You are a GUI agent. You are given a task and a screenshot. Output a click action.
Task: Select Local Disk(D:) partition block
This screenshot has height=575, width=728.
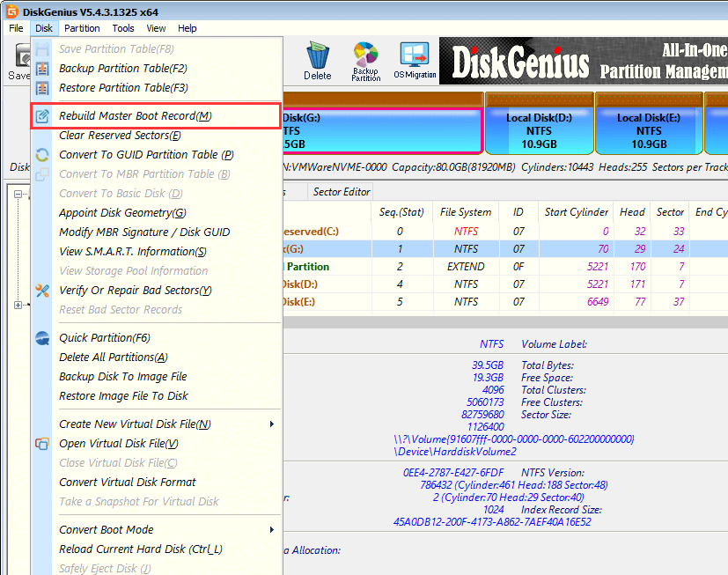539,123
